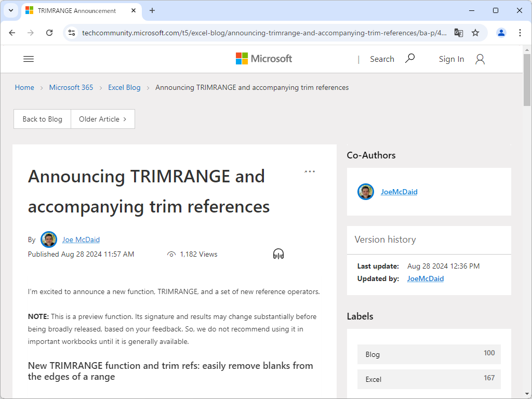The image size is (532, 399).
Task: Click the Last update timestamp
Action: (444, 266)
